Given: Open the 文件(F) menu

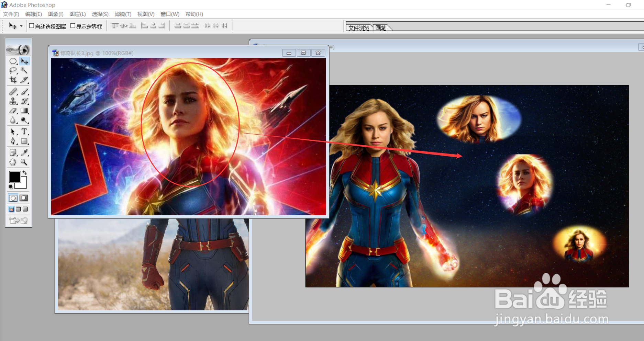Looking at the screenshot, I should [11, 14].
